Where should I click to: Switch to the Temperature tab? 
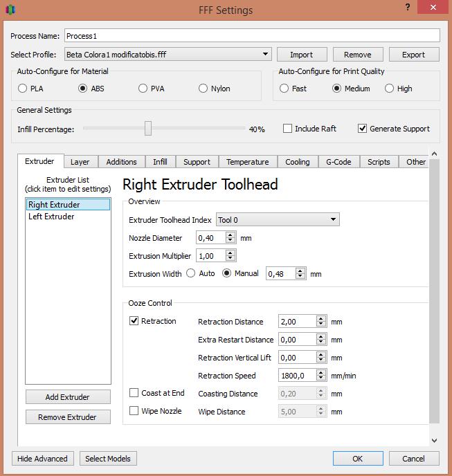click(247, 162)
